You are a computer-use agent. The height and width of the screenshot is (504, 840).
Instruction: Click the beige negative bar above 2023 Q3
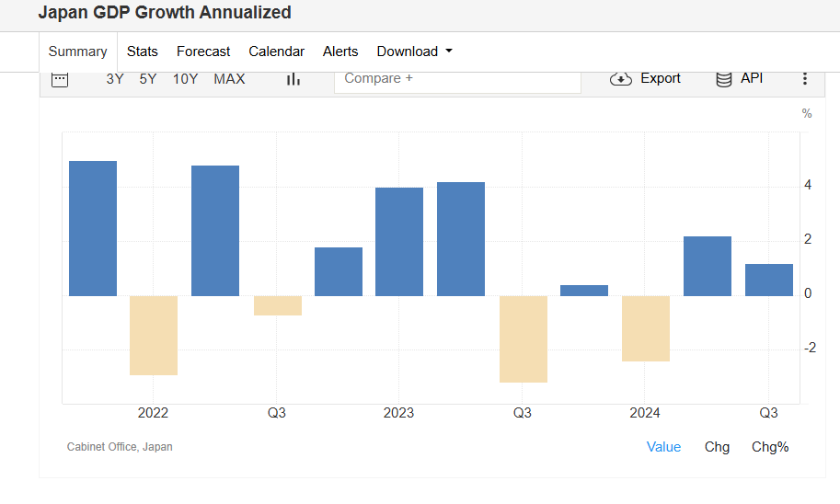coord(523,338)
